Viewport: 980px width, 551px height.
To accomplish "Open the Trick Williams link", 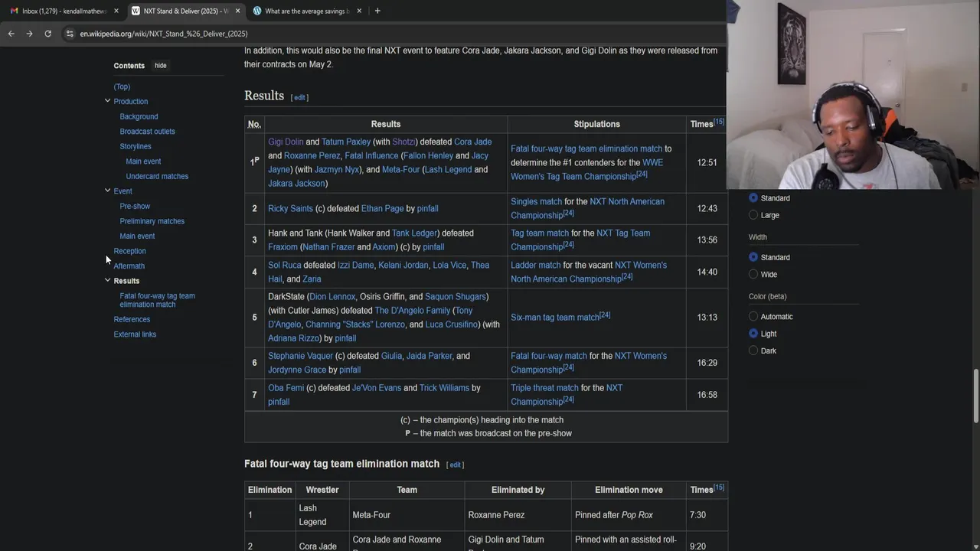I will 444,388.
